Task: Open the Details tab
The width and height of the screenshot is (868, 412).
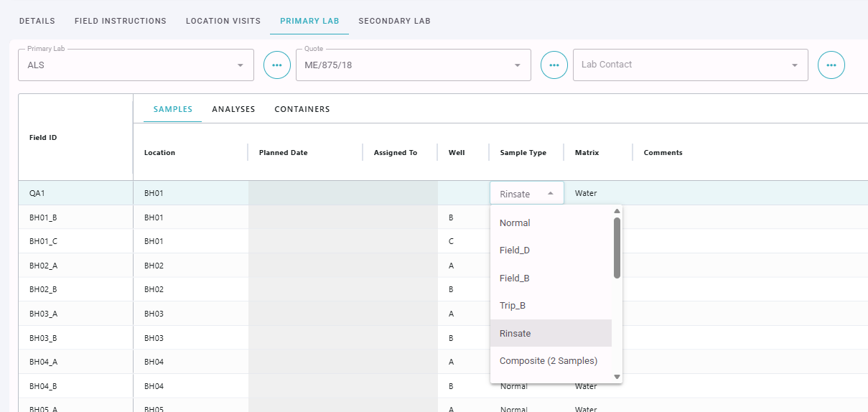Action: point(37,21)
